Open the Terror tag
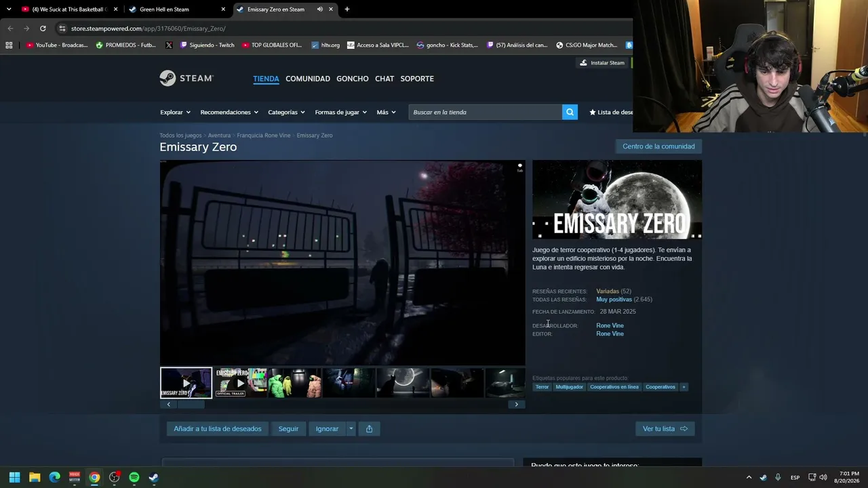This screenshot has width=868, height=488. click(x=542, y=387)
